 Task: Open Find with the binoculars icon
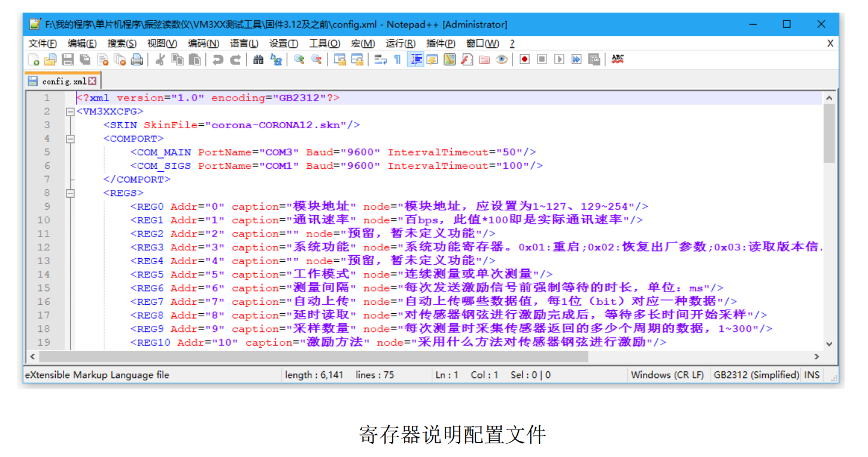point(258,59)
